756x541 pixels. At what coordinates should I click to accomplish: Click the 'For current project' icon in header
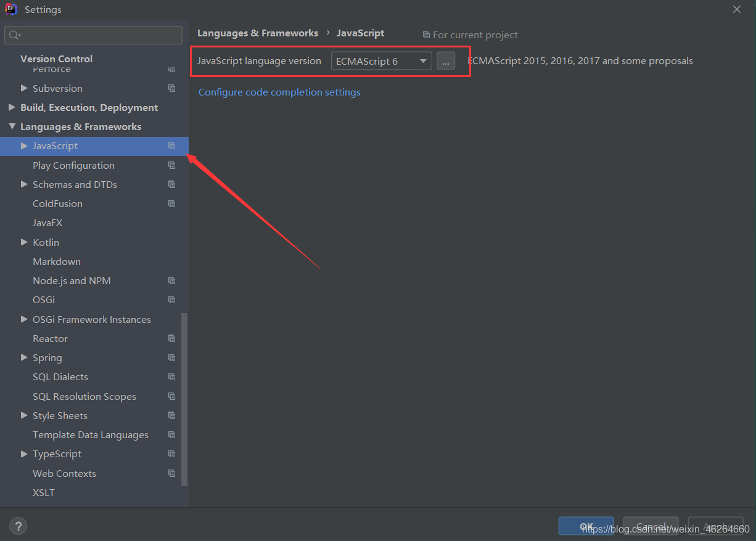click(x=426, y=35)
